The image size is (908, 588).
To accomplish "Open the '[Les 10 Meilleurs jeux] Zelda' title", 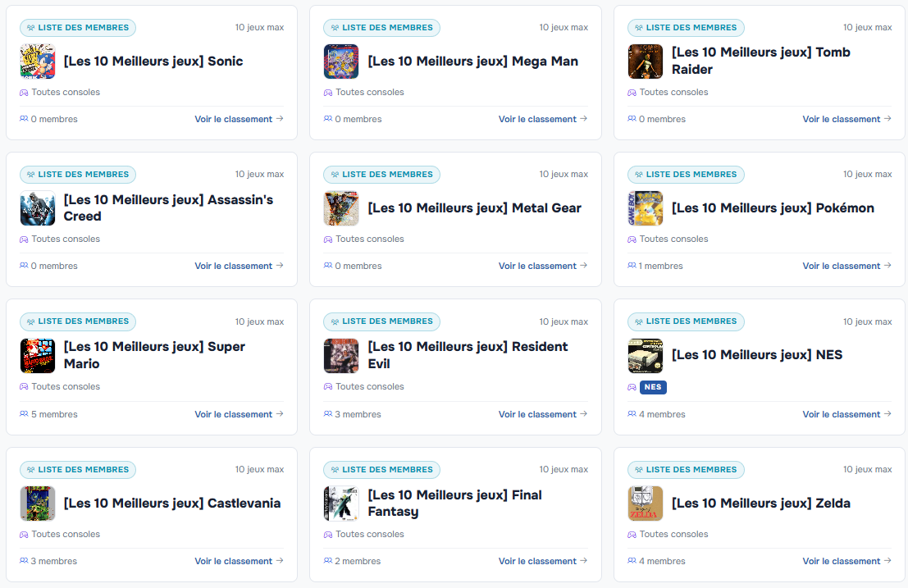I will click(x=761, y=504).
